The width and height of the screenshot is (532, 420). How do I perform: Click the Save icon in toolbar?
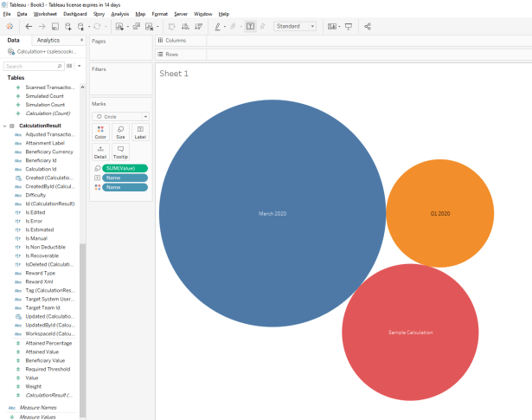pyautogui.click(x=54, y=27)
